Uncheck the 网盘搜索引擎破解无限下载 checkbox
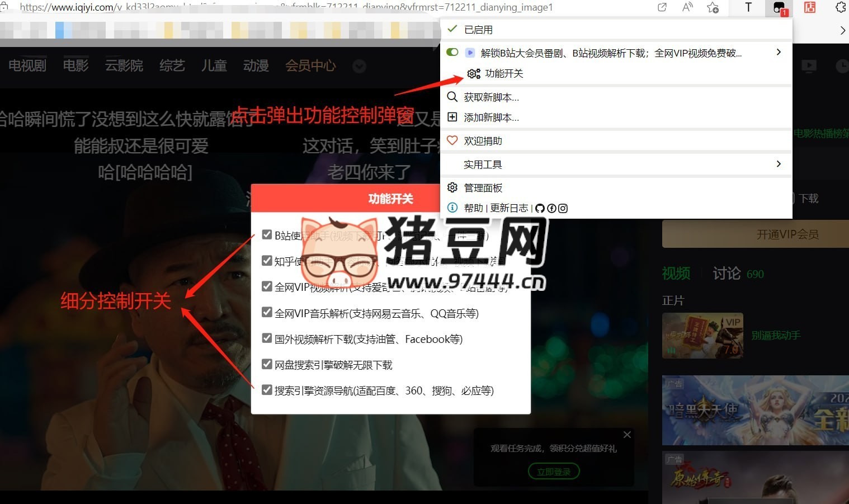The image size is (849, 504). [267, 364]
